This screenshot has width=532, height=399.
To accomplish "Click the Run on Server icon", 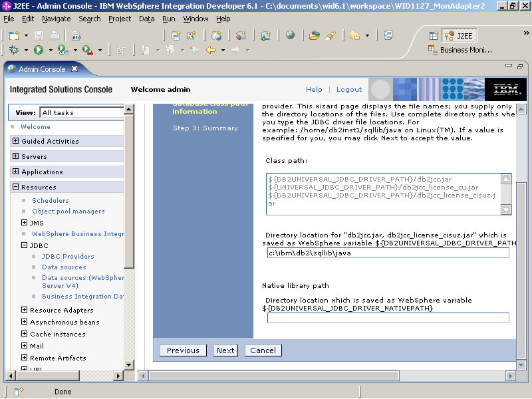I will (63, 50).
